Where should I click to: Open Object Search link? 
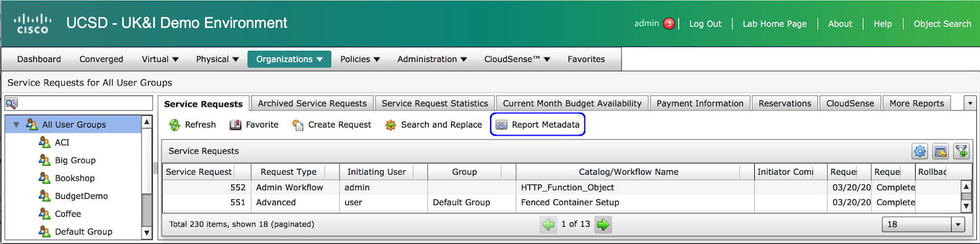[942, 24]
